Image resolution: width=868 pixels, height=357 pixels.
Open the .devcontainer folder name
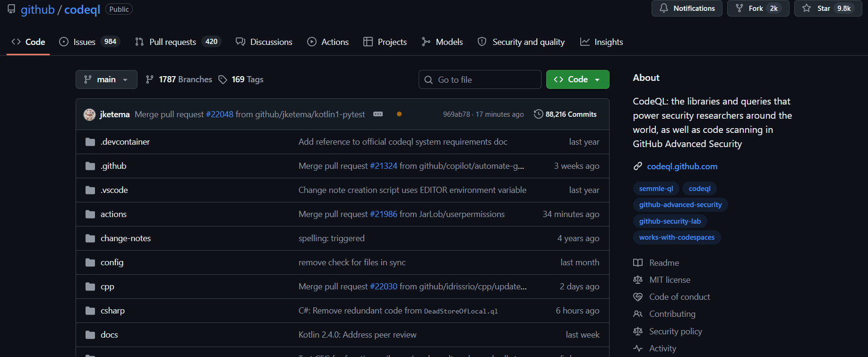click(125, 142)
